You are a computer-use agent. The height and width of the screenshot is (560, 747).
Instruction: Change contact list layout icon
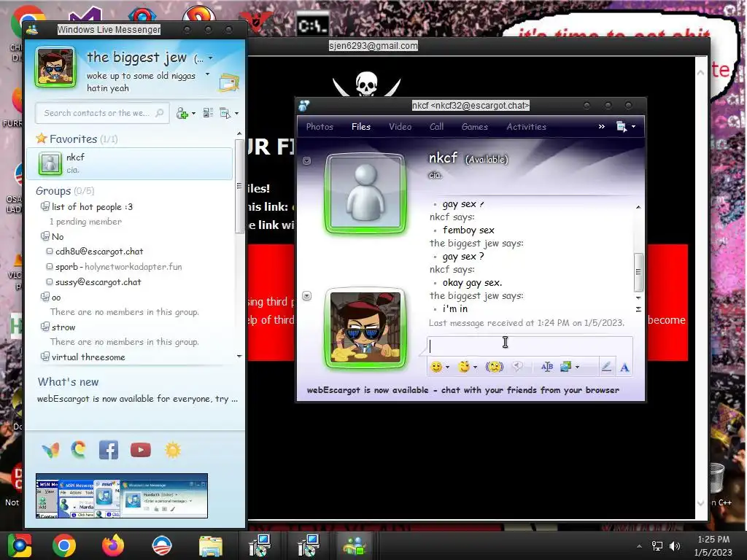[x=208, y=113]
